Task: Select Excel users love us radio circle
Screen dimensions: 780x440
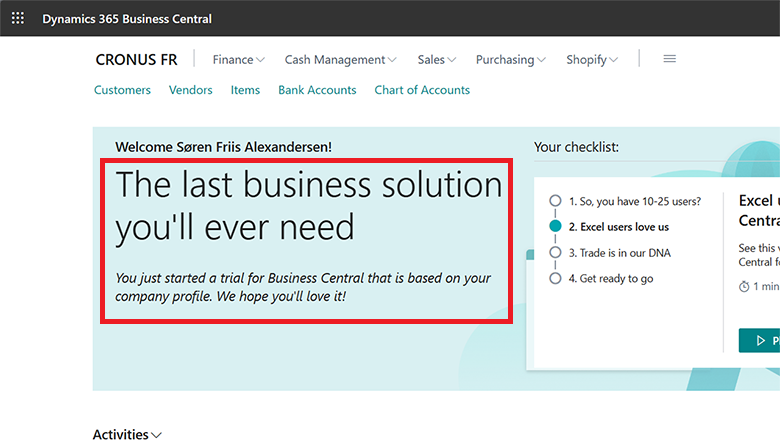Action: tap(555, 226)
